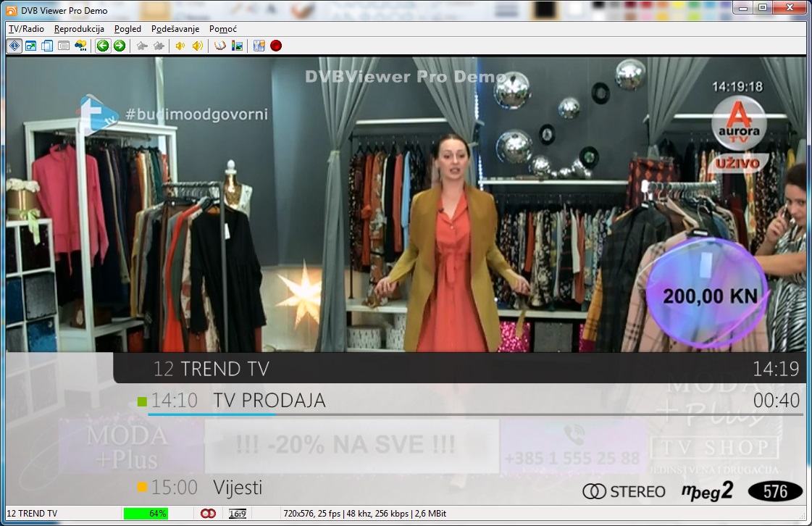This screenshot has width=812, height=526.
Task: Expand the Podešavanje menu
Action: (x=175, y=29)
